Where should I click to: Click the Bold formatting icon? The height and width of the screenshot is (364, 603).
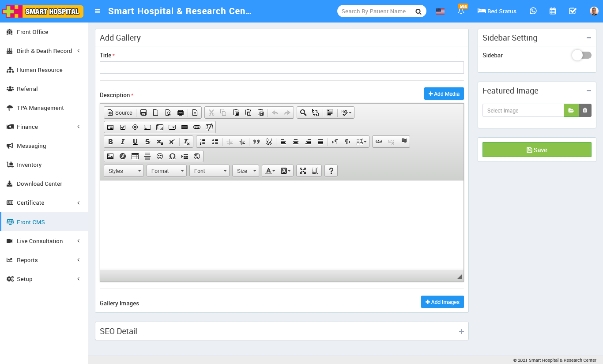pos(110,142)
